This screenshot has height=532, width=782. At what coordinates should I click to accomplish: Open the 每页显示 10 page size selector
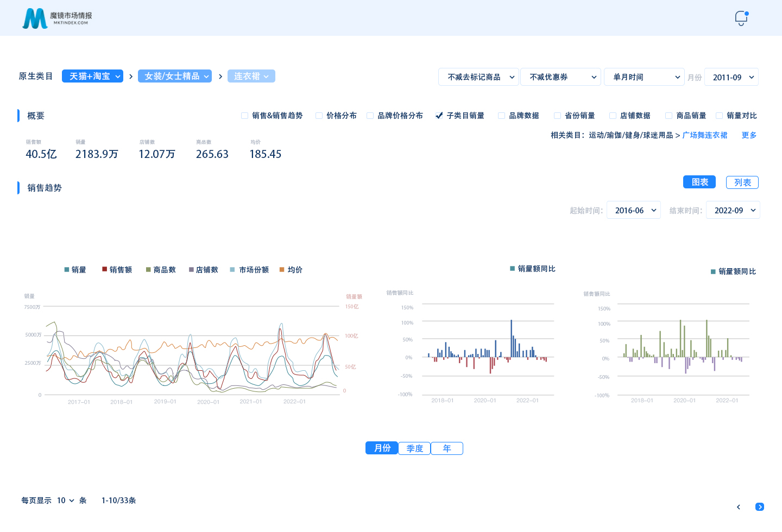[x=65, y=501]
